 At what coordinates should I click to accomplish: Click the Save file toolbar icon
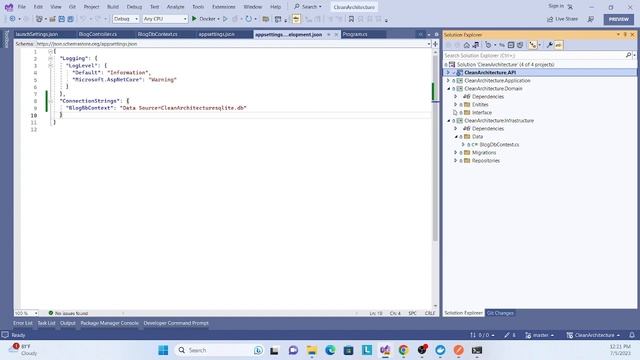coord(62,19)
